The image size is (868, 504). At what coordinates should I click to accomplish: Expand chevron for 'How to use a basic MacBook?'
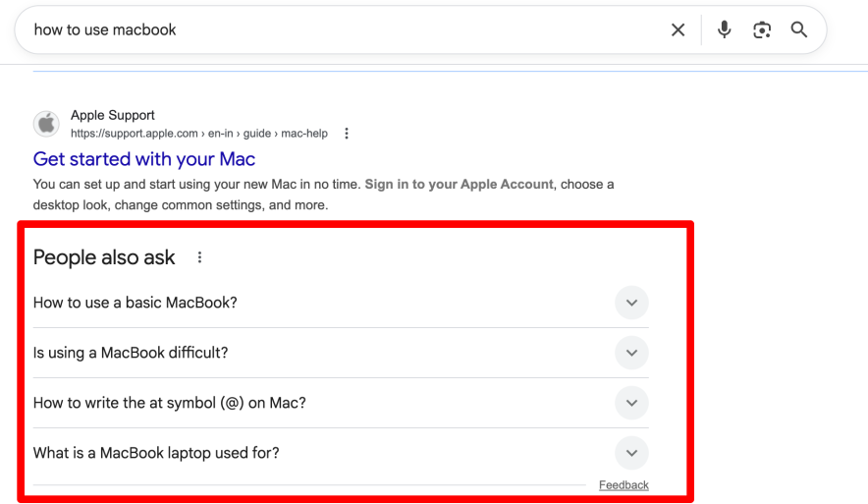coord(631,303)
